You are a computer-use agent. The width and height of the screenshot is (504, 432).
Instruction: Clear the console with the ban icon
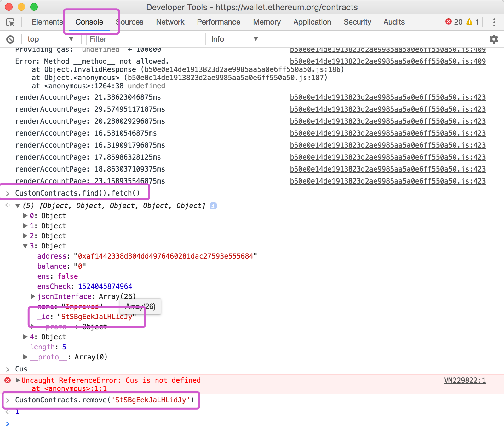pyautogui.click(x=10, y=39)
